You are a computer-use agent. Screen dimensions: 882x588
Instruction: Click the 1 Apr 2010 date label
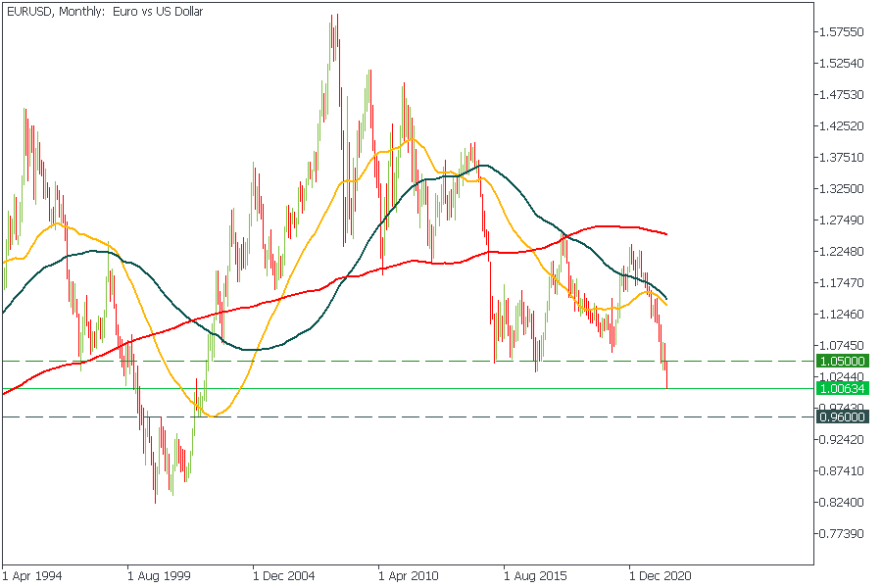[x=410, y=576]
